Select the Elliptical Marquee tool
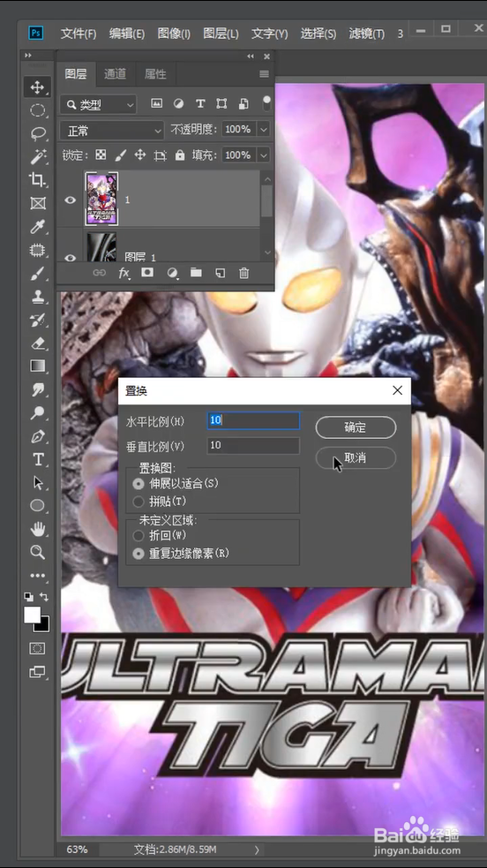Screen dimensions: 487x868 point(38,110)
